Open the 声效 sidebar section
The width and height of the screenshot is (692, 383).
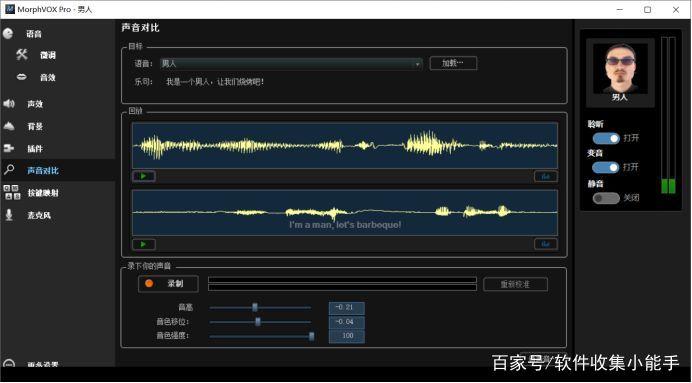pos(35,104)
